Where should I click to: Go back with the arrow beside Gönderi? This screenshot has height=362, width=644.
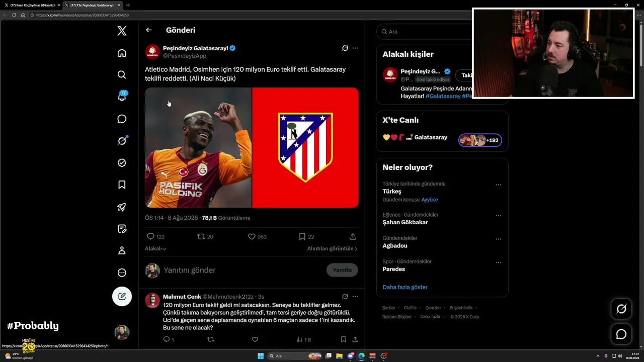tap(148, 30)
